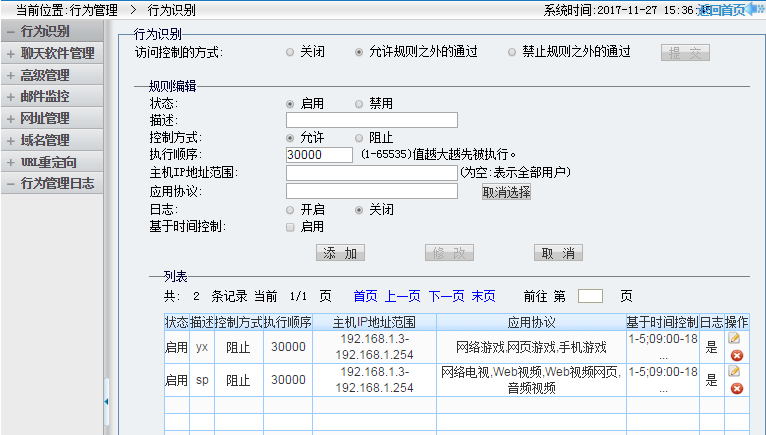Choose 阻止 for 控制方式
Screen dimensions: 766x435
(359, 138)
